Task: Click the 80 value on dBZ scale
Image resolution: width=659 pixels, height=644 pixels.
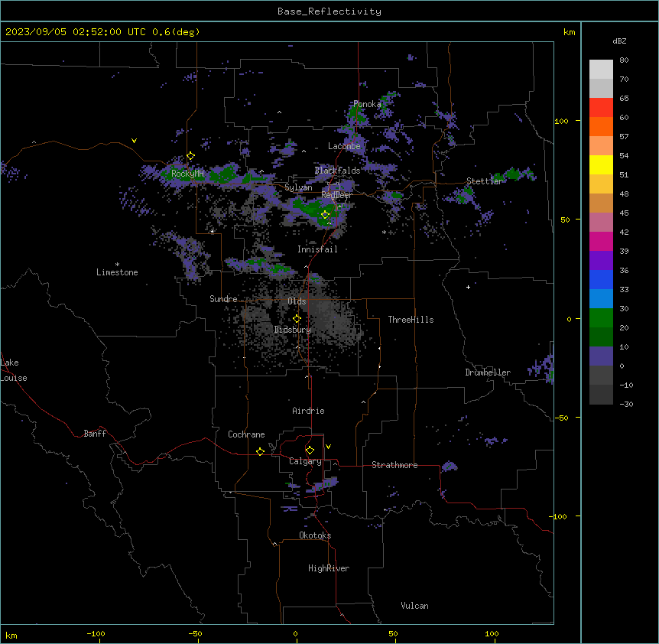Action: click(x=624, y=60)
